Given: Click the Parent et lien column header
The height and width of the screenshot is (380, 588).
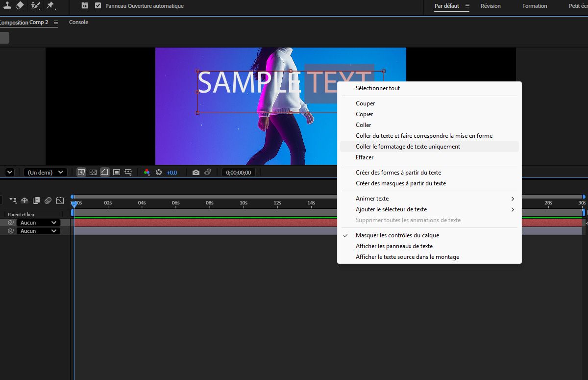Looking at the screenshot, I should (21, 215).
